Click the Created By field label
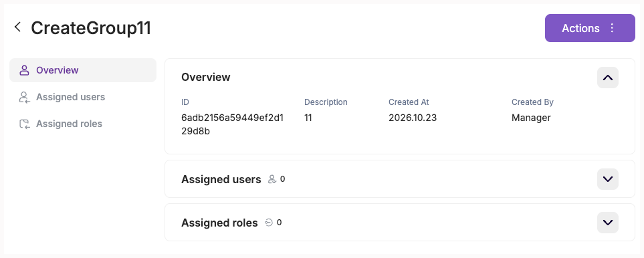The width and height of the screenshot is (644, 258). tap(532, 102)
